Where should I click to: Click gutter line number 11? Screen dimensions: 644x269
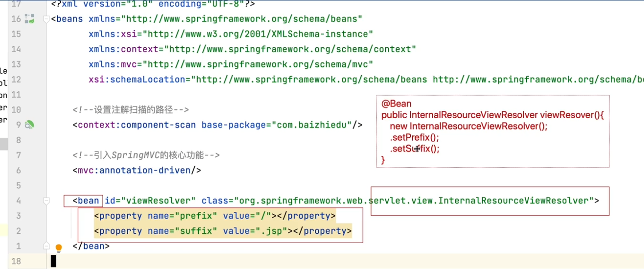click(x=16, y=95)
